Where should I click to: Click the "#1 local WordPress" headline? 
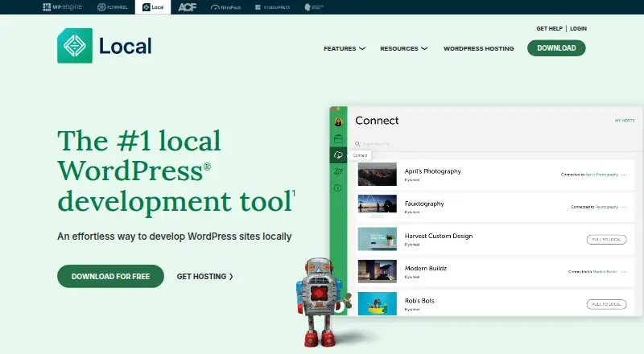176,171
